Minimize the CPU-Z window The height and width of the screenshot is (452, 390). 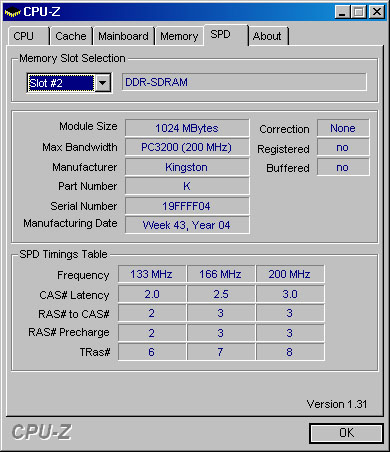click(x=342, y=12)
